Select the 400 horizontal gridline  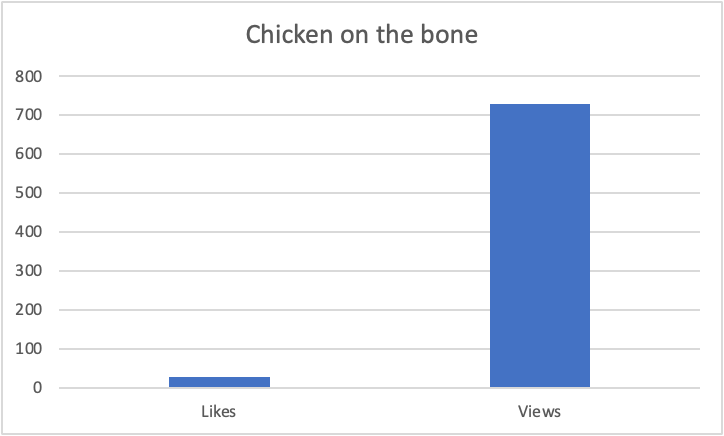pyautogui.click(x=380, y=232)
